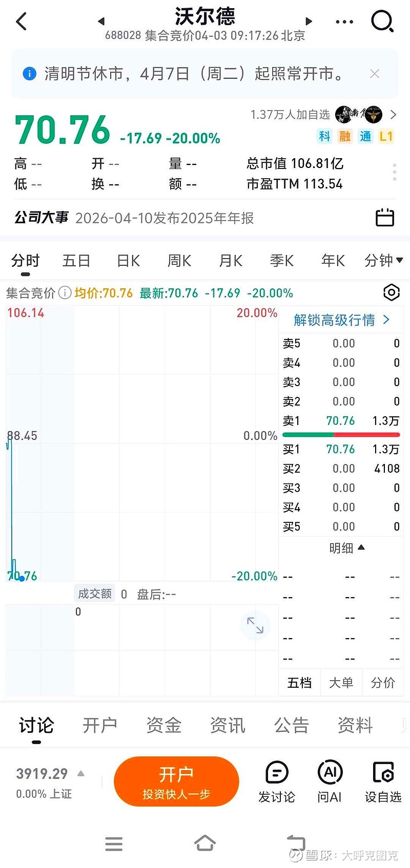Collapse the 明细 details section
Viewport: 410px width, 868px height.
click(x=347, y=548)
